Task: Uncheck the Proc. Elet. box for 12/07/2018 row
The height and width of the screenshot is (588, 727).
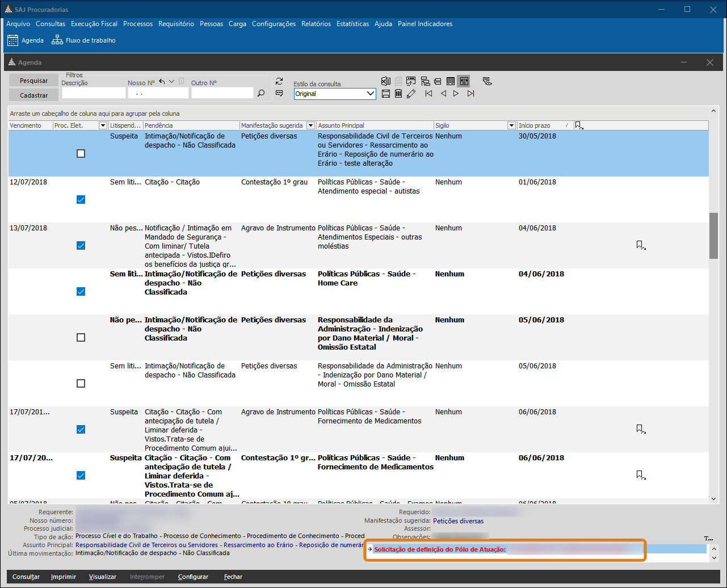Action: pyautogui.click(x=81, y=200)
